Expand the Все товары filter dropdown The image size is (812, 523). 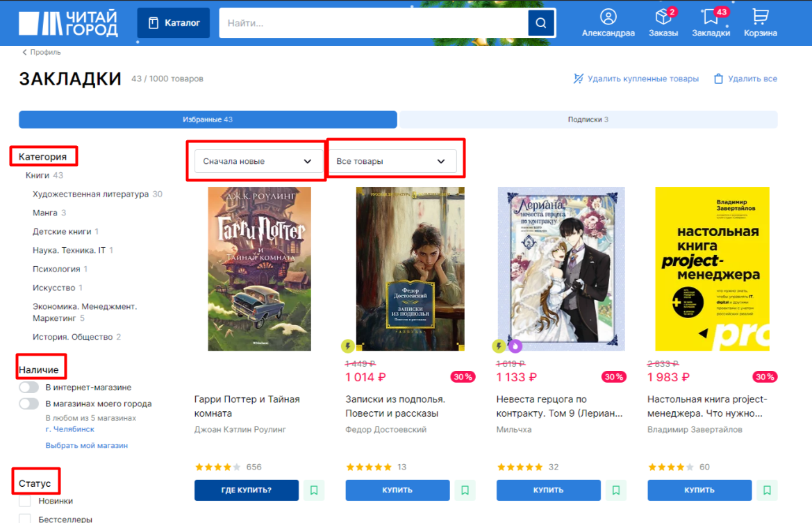391,161
